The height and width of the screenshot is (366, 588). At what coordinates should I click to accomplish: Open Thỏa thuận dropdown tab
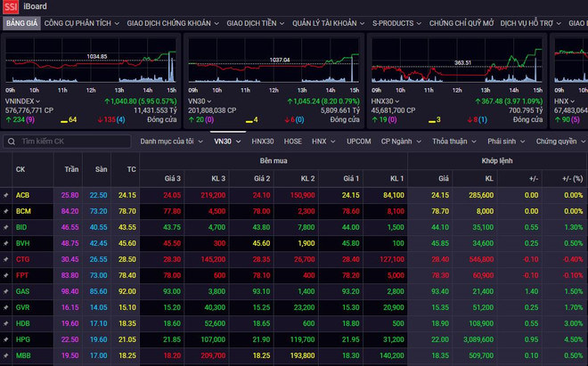click(454, 142)
